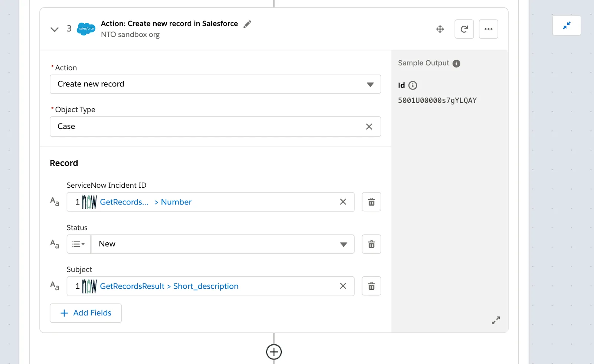Collapse step 3 with the chevron
The width and height of the screenshot is (594, 364).
coord(54,29)
